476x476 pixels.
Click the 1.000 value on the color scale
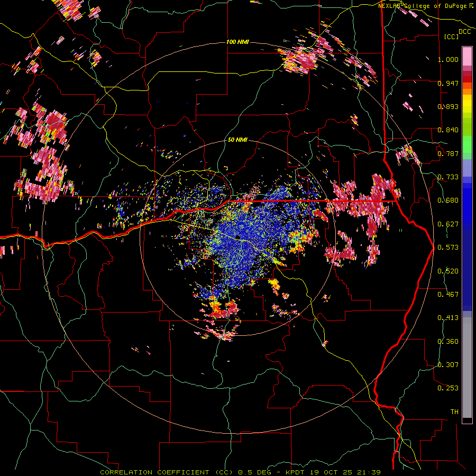(448, 59)
